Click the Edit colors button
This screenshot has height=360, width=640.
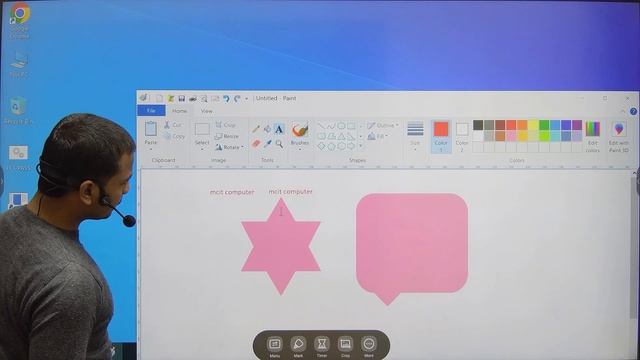(x=593, y=136)
